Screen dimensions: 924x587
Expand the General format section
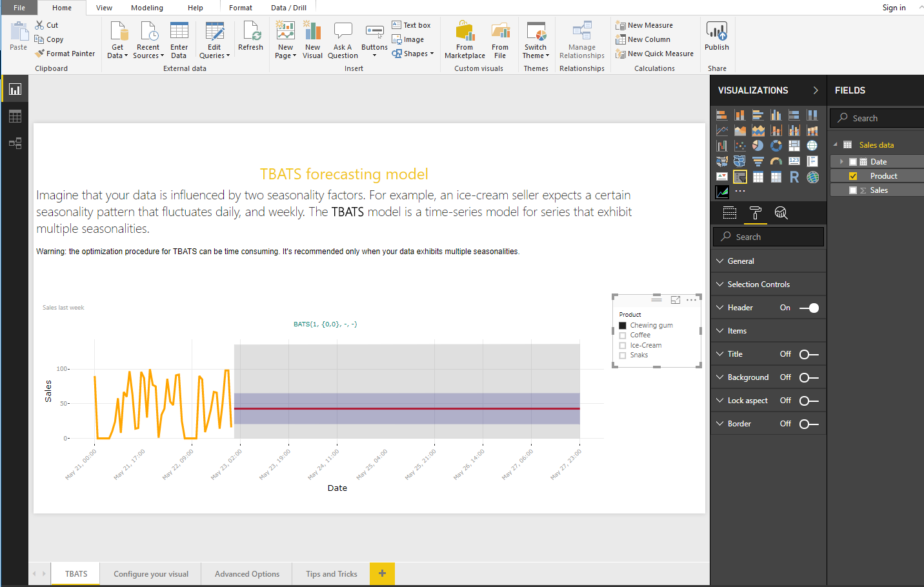[x=768, y=261]
